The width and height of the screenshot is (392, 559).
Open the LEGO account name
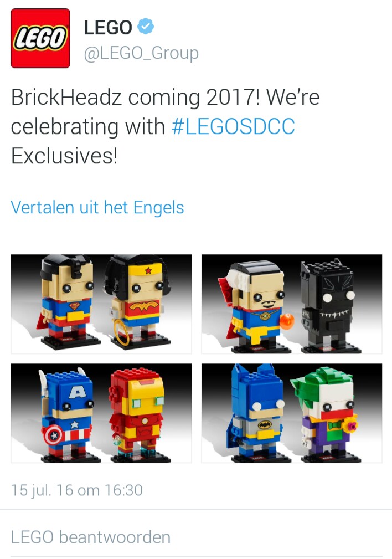click(108, 28)
